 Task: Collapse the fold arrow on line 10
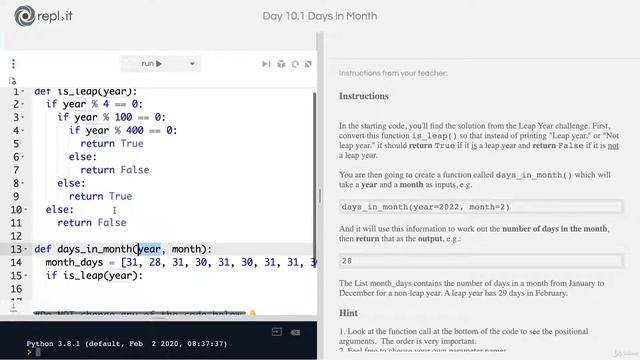pos(26,209)
